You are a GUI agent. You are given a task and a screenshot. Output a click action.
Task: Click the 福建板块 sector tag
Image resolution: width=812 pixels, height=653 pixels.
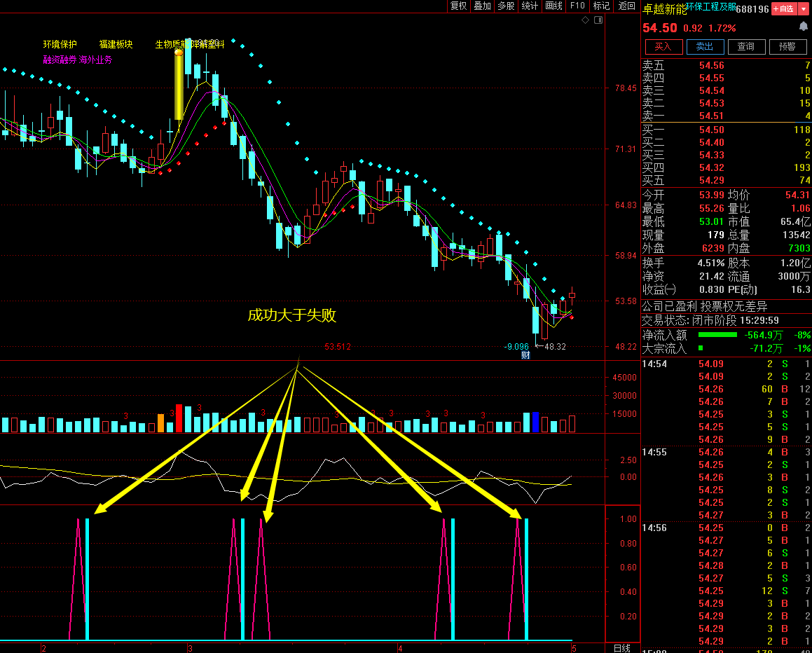coord(116,45)
